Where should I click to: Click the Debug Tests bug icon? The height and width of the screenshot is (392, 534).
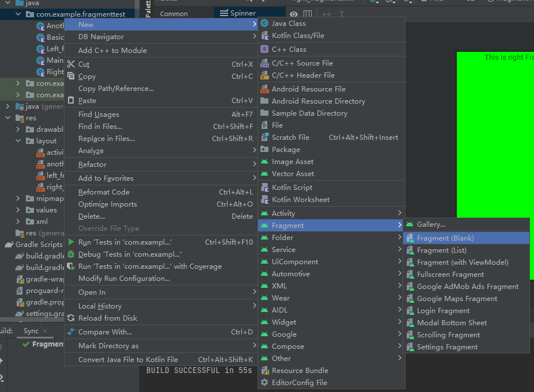(71, 254)
